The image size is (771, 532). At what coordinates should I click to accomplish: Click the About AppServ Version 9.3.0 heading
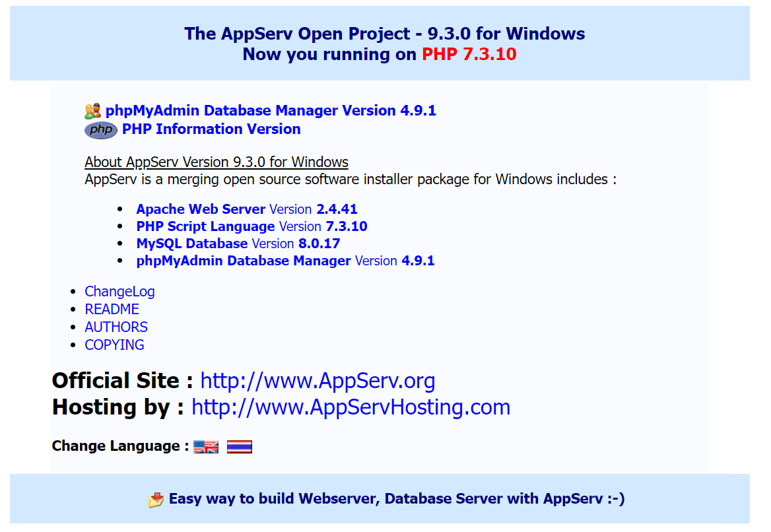[x=217, y=162]
